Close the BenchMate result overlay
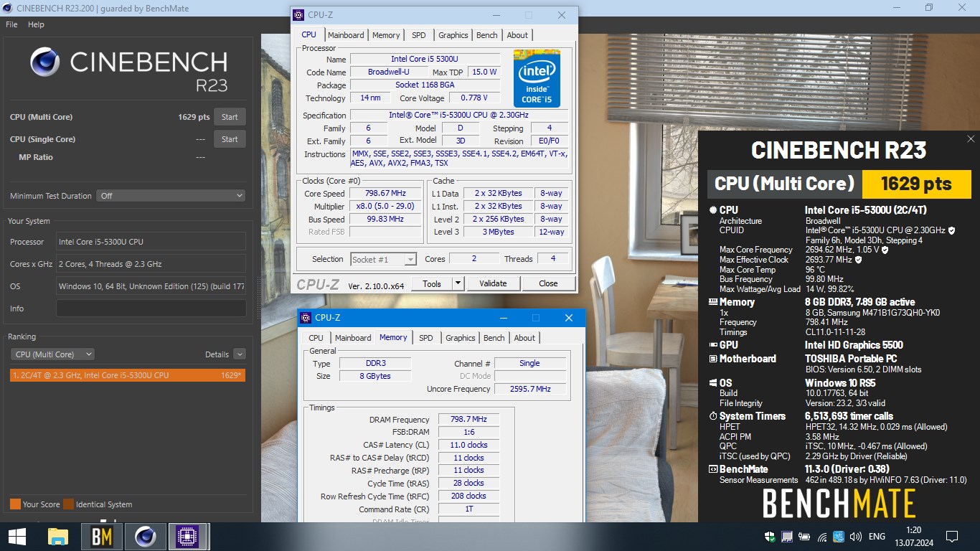This screenshot has width=980, height=551. (971, 139)
